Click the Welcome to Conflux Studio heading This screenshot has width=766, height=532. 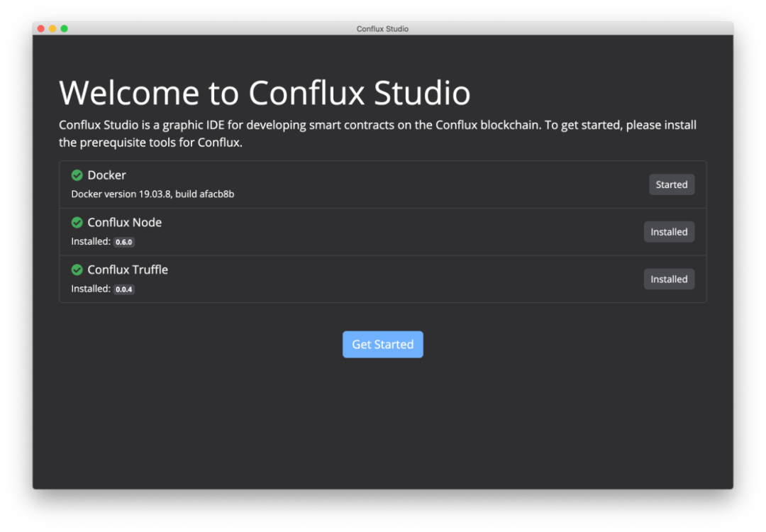tap(265, 92)
